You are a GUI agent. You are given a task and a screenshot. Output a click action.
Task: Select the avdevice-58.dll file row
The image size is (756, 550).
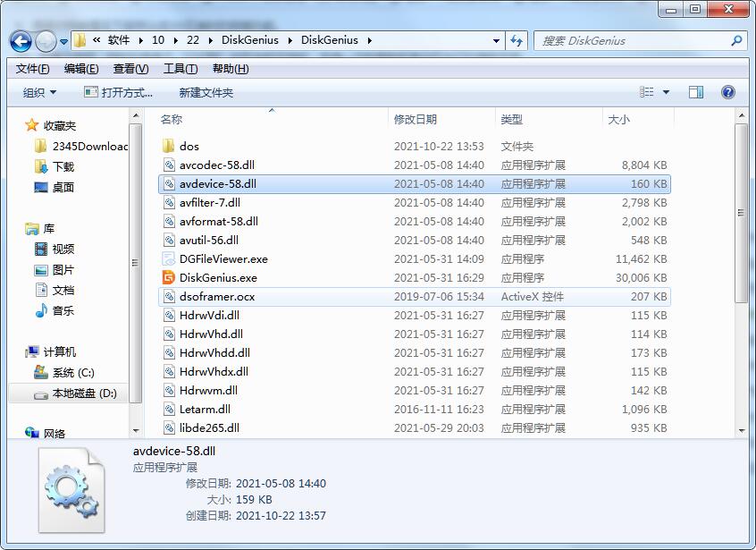(415, 184)
